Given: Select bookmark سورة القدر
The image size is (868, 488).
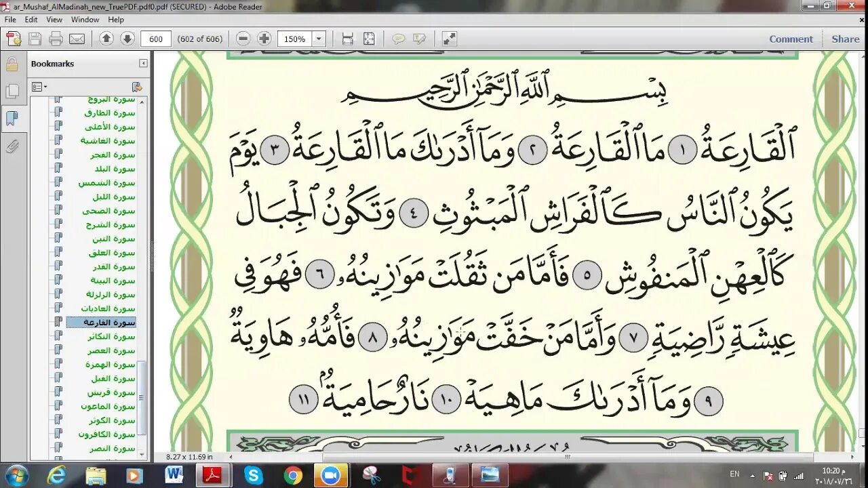Looking at the screenshot, I should [x=113, y=266].
